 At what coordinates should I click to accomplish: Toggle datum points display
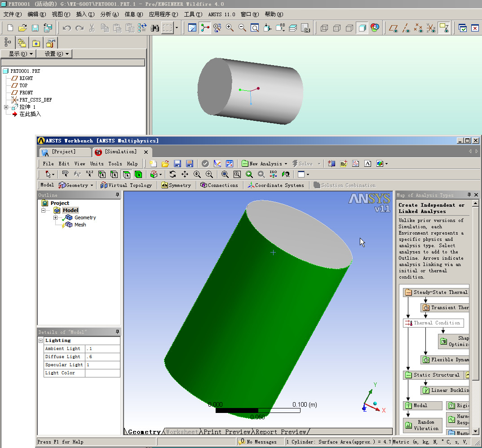click(x=418, y=28)
